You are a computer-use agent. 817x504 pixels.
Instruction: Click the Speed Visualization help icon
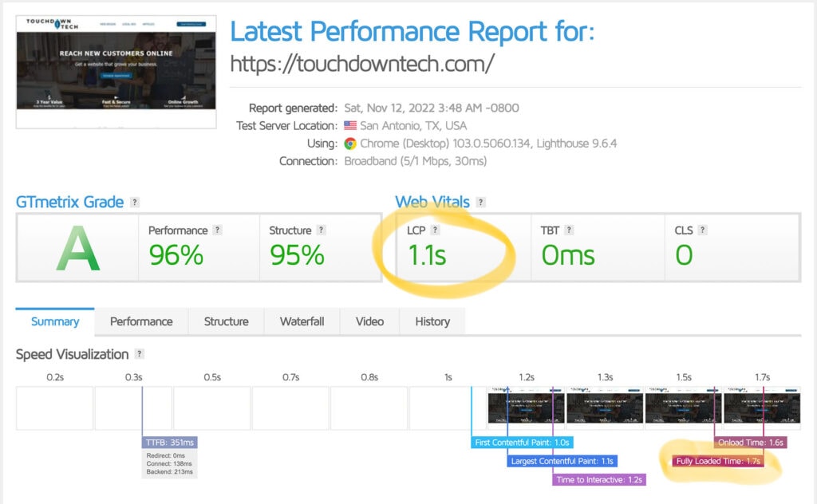click(x=141, y=354)
